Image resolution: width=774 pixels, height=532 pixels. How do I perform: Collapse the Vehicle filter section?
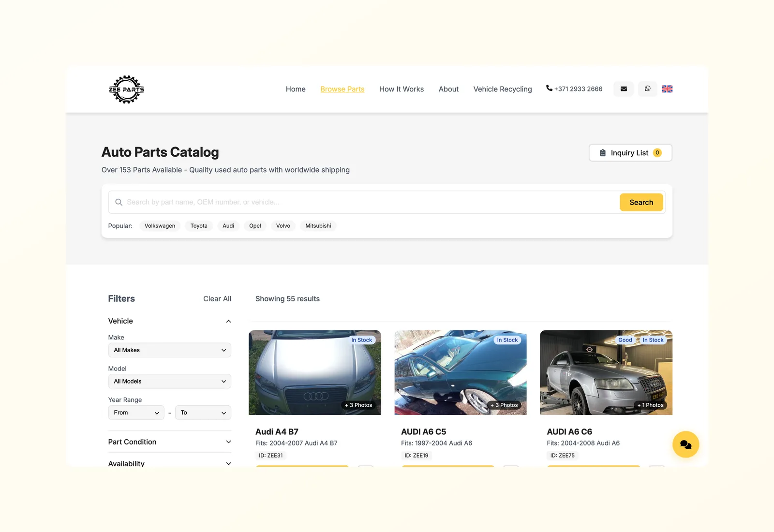(x=170, y=321)
